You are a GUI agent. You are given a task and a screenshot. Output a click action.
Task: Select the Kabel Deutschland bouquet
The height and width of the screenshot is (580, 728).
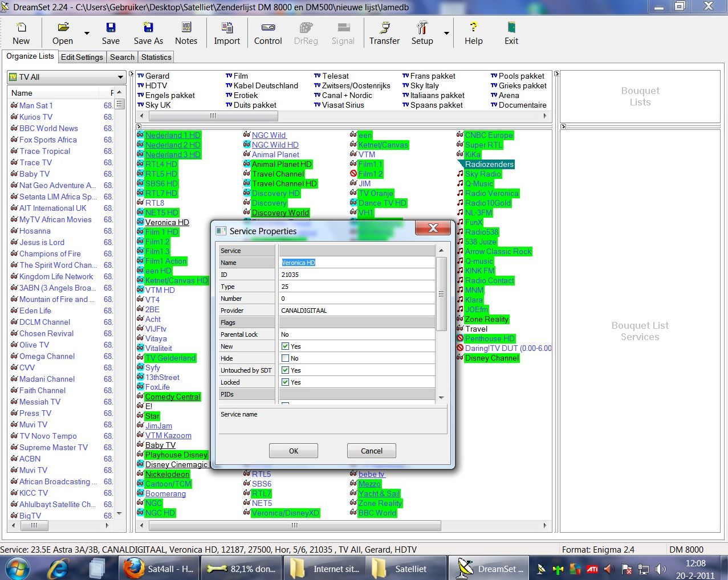point(266,85)
